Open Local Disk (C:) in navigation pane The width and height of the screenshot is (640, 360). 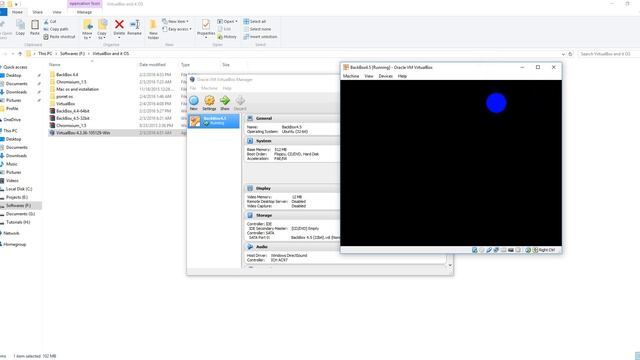[19, 189]
